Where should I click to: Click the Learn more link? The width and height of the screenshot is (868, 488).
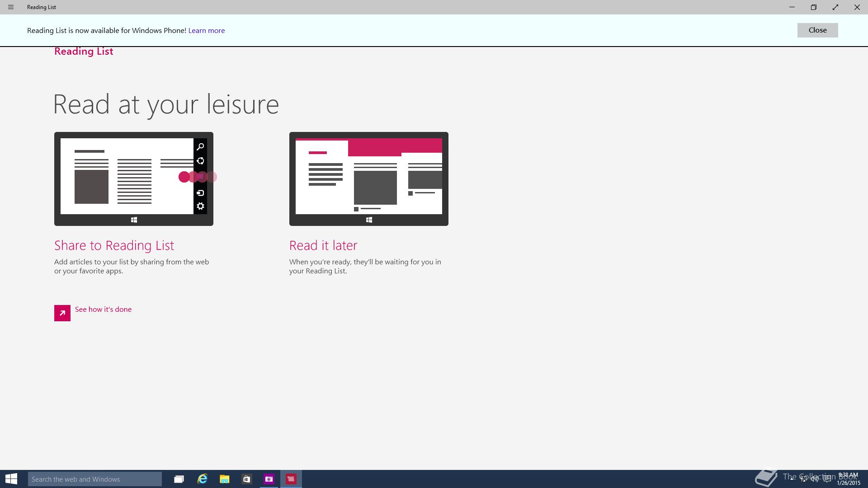207,31
